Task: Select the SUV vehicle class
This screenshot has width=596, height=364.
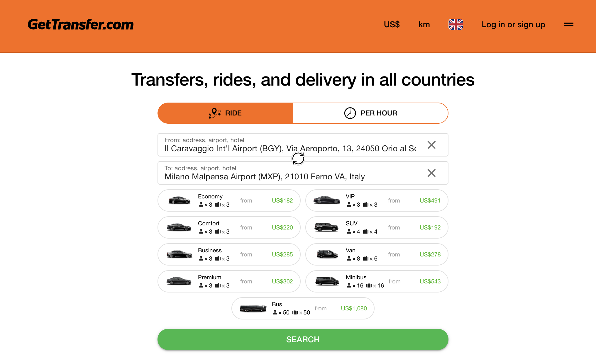Action: point(377,227)
